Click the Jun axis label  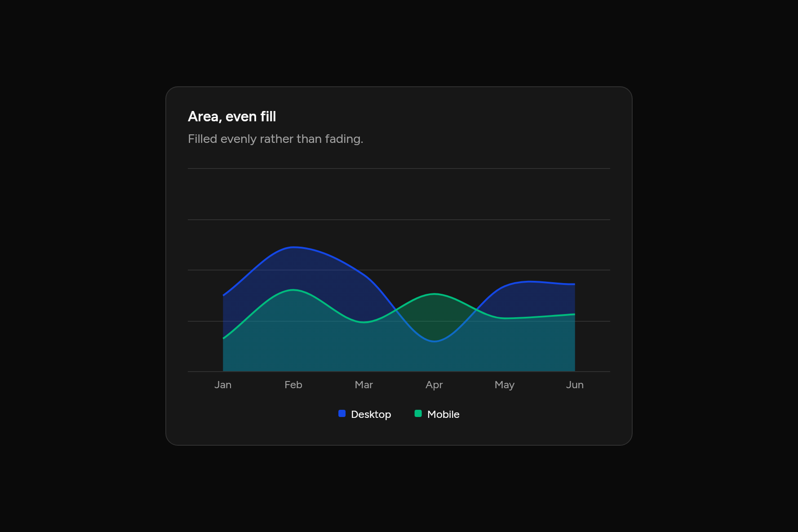(575, 385)
